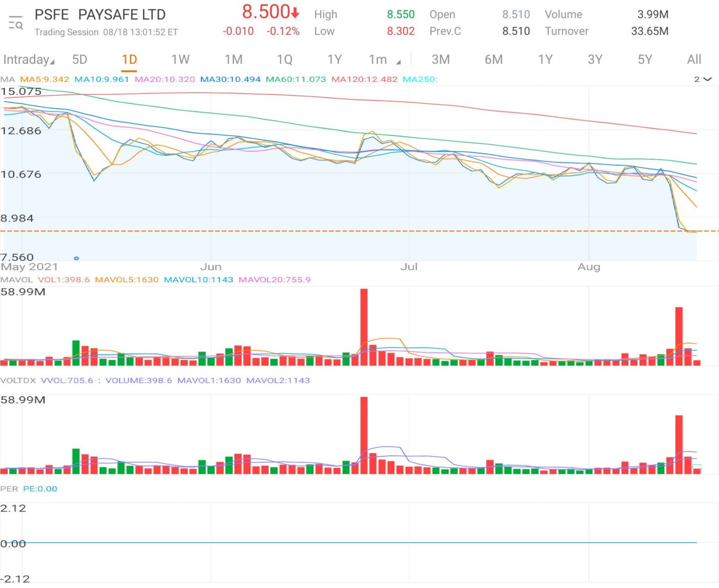Viewport: 719px width, 588px height.
Task: Expand the Intraday timeframe dropdown
Action: 29,60
